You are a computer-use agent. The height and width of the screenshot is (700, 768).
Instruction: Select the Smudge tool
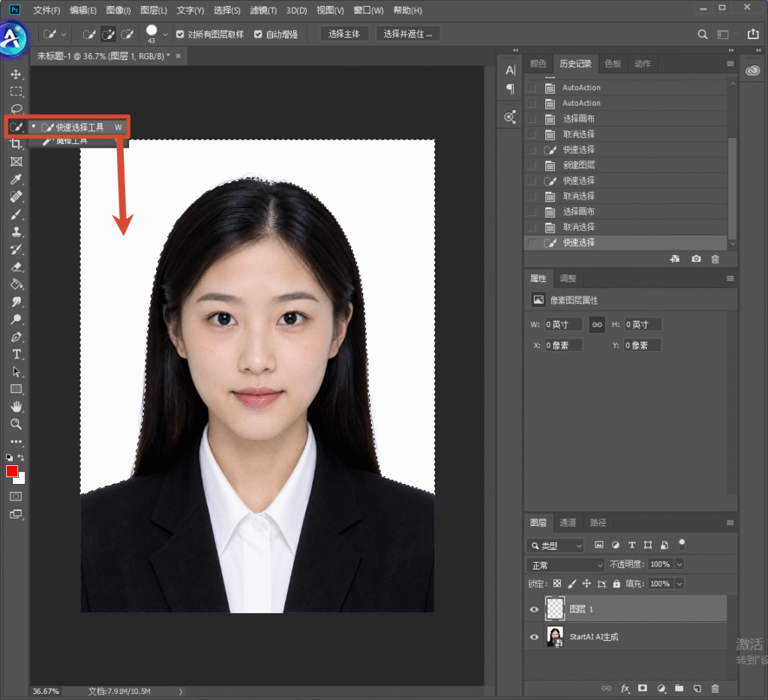click(x=16, y=302)
